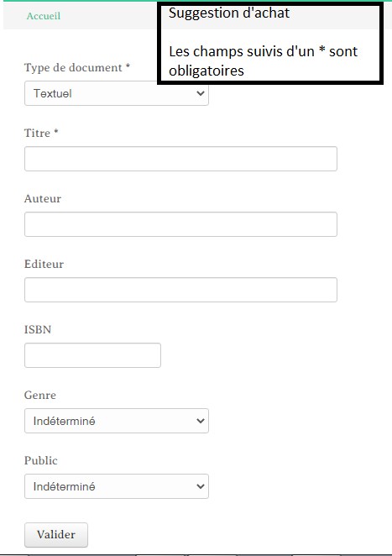Screen dimensions: 392x556
Task: Submit form with Valider button
Action: coord(56,535)
